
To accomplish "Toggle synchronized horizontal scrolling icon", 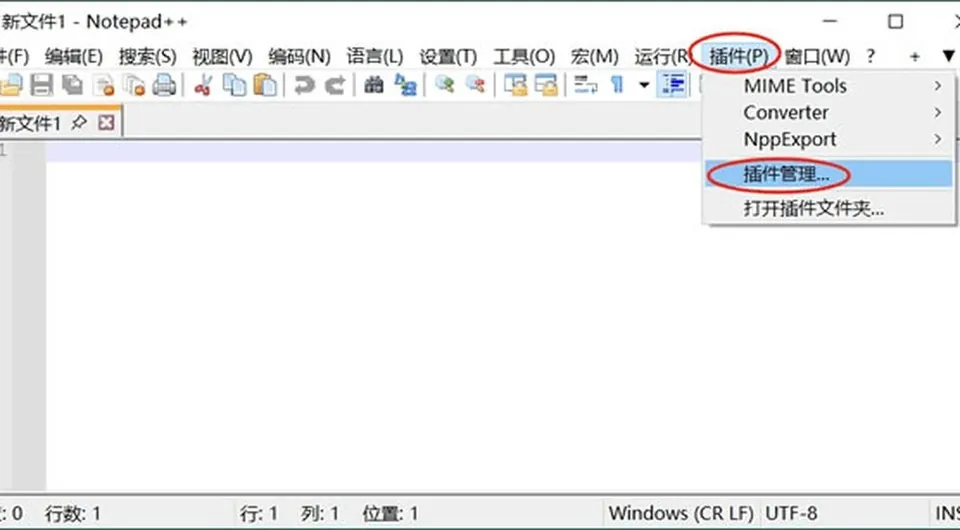I will (546, 85).
